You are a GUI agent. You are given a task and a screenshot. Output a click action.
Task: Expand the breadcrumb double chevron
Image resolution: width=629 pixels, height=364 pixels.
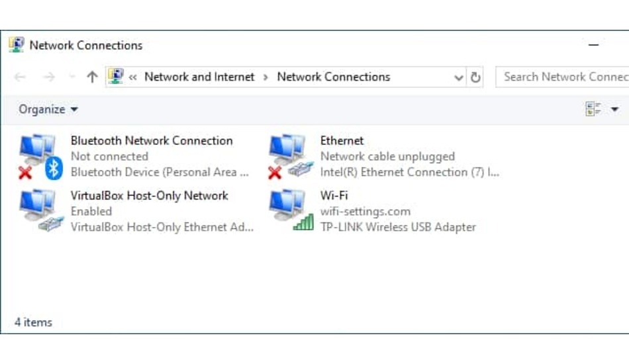133,77
